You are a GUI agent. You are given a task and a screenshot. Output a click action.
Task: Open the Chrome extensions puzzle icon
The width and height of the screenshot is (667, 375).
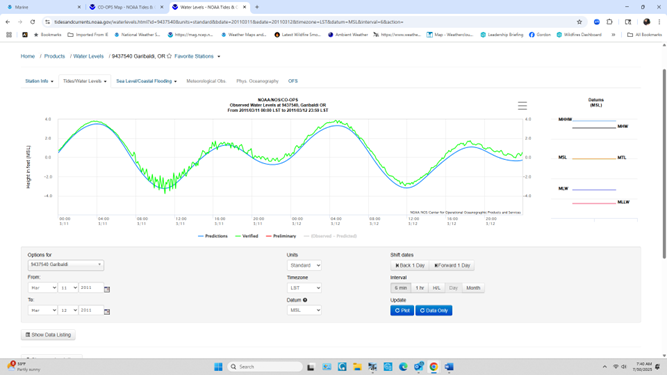point(609,22)
